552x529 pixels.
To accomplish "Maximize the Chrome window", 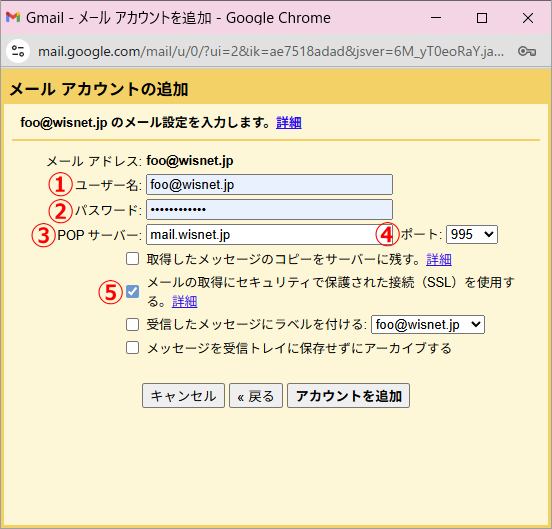I will [x=482, y=17].
